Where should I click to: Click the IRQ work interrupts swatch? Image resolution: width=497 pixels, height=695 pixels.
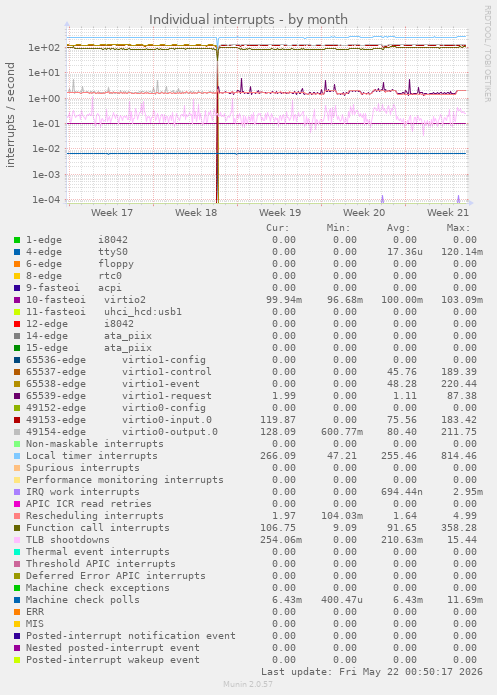pyautogui.click(x=17, y=492)
